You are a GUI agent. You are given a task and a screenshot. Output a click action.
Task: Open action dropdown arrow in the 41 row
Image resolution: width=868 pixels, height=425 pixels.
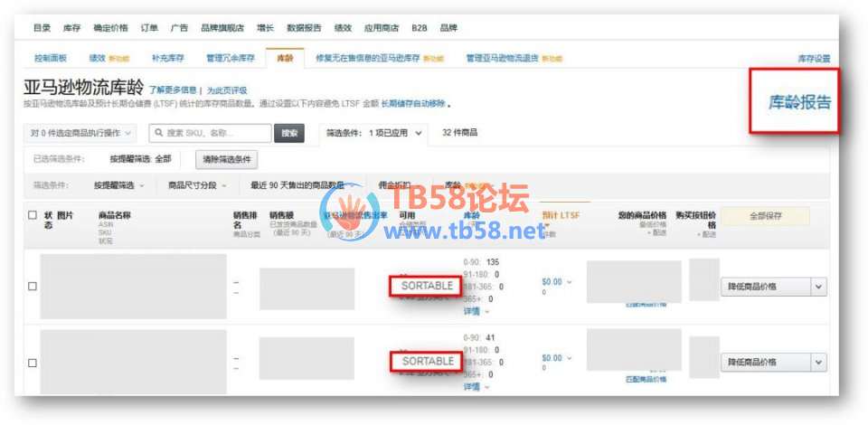(819, 363)
